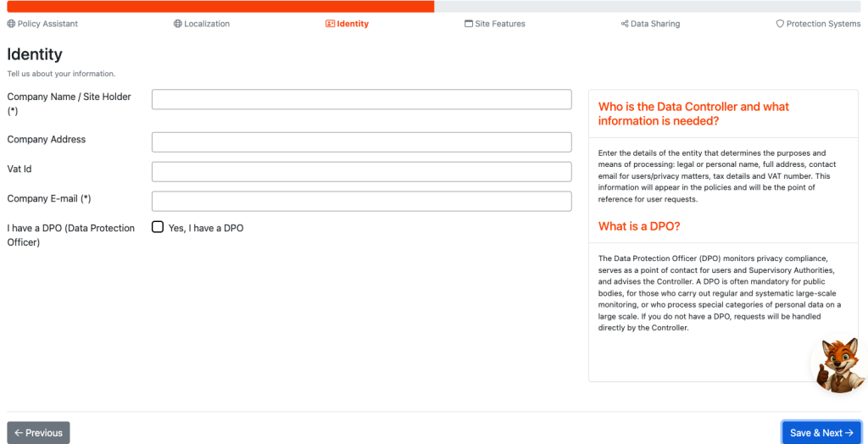This screenshot has width=868, height=444.
Task: Focus the Company Name / Site Holder field
Action: click(x=361, y=99)
